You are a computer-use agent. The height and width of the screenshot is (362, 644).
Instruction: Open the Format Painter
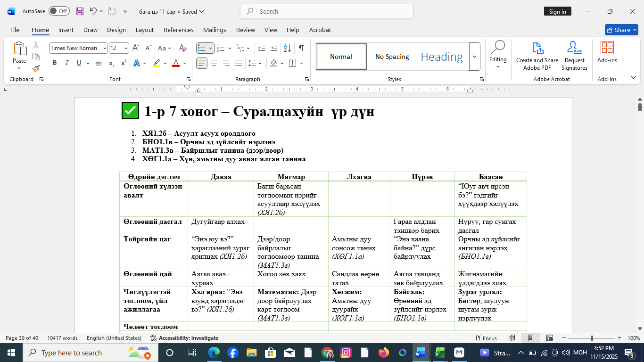coord(36,69)
